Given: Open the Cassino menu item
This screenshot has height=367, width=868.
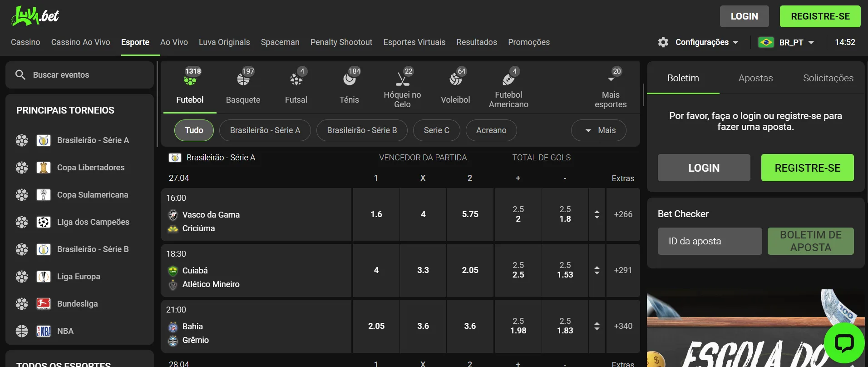Looking at the screenshot, I should point(25,42).
